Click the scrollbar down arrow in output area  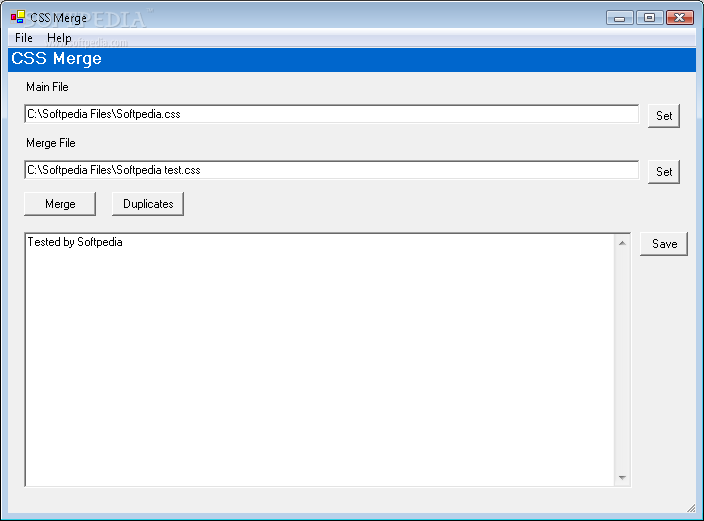[x=622, y=478]
